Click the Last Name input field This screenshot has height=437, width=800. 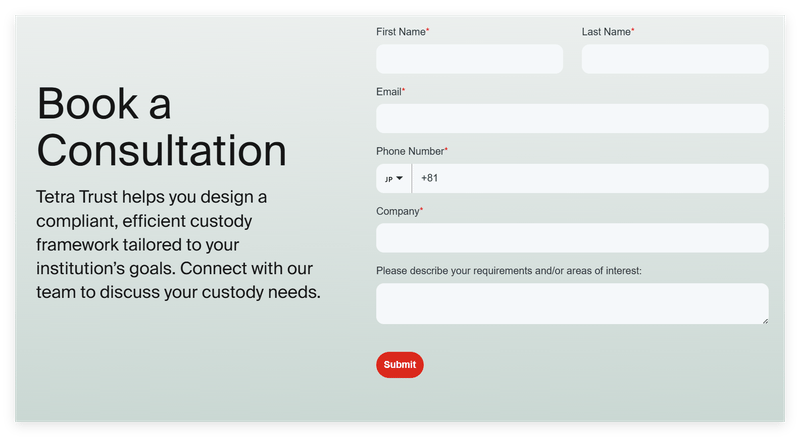(675, 59)
